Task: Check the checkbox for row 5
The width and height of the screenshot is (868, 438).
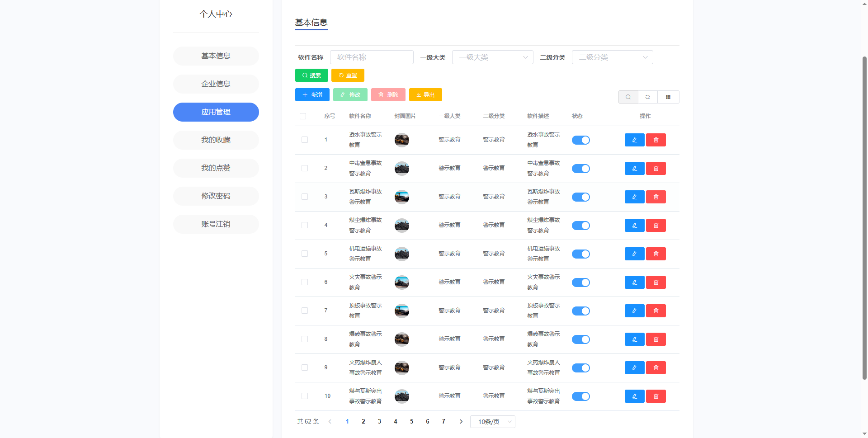Action: (x=305, y=254)
